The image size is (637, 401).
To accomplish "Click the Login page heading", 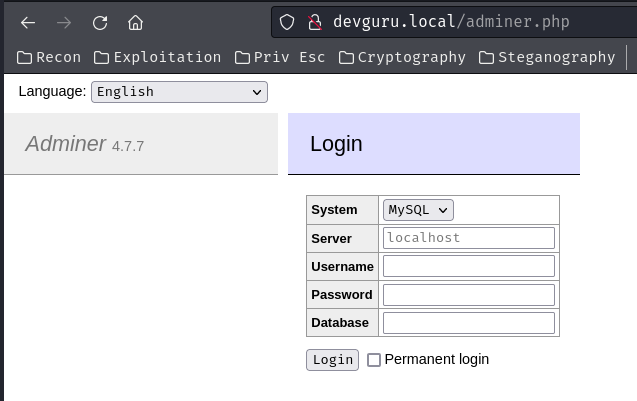I will click(336, 144).
